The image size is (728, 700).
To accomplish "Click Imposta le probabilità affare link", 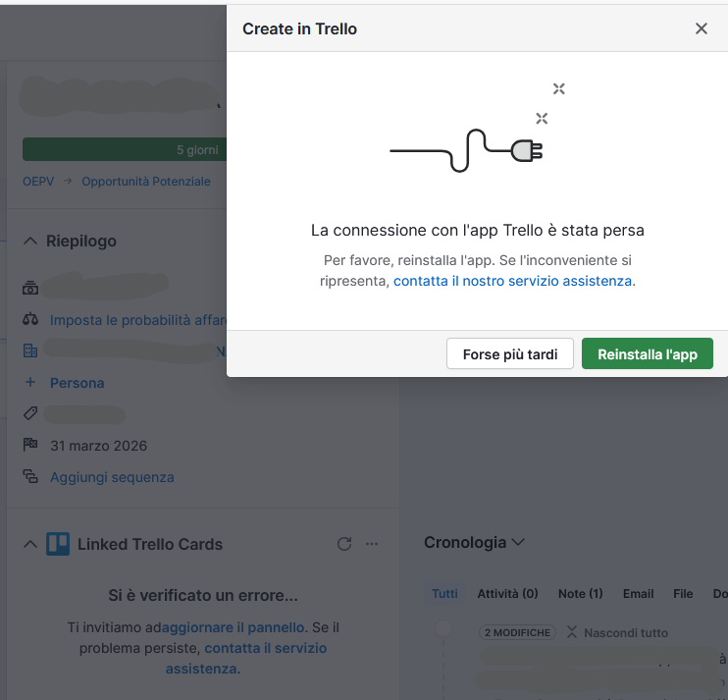I will [x=138, y=320].
